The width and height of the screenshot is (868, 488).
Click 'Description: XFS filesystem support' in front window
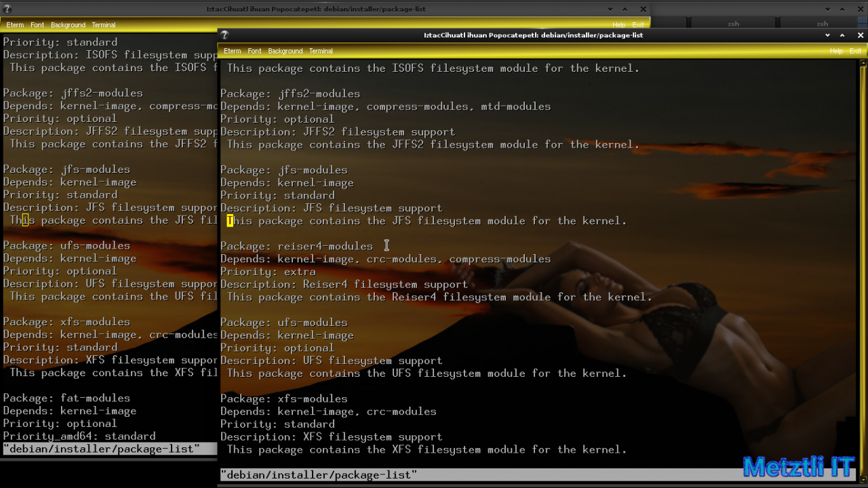[x=331, y=437]
